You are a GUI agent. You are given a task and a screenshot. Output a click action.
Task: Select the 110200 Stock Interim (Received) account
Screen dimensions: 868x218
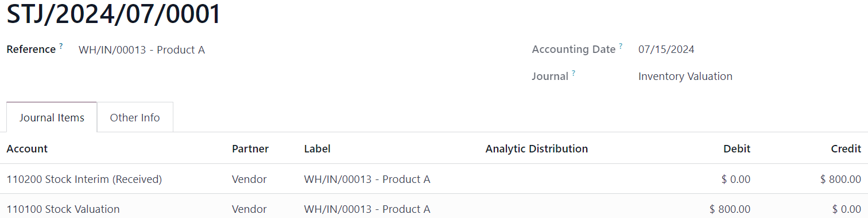coord(84,179)
